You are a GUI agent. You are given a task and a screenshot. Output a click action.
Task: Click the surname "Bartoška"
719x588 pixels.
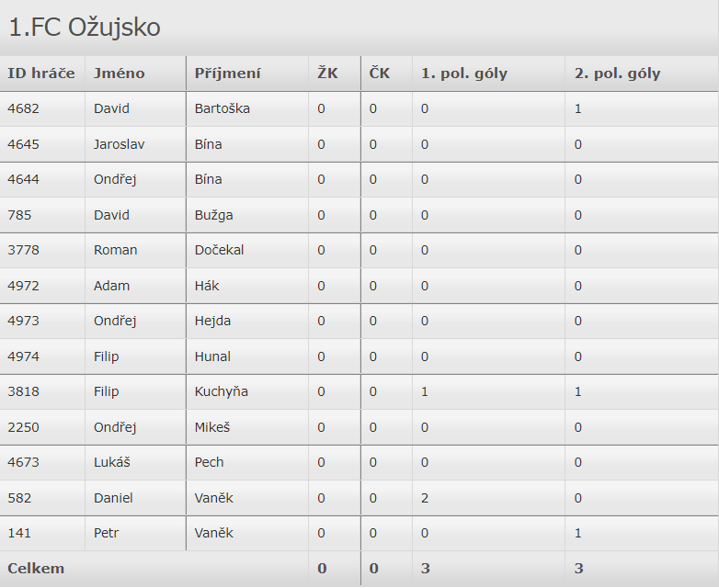click(223, 108)
